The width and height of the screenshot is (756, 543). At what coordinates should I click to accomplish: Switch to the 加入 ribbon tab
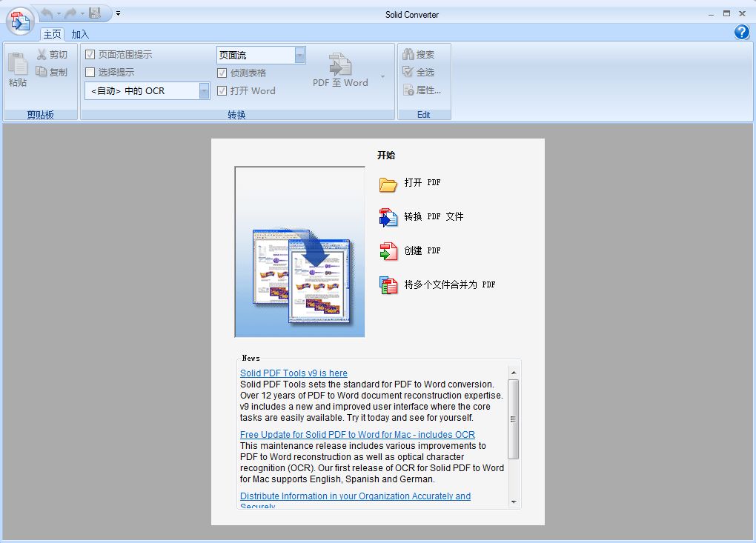[x=80, y=34]
